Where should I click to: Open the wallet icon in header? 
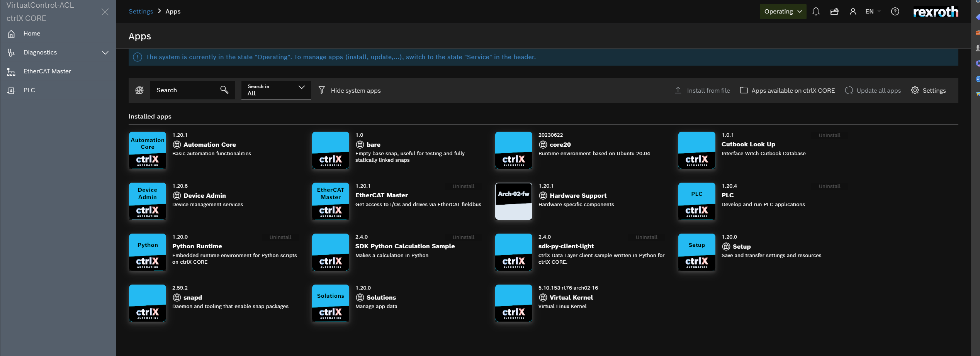tap(834, 12)
